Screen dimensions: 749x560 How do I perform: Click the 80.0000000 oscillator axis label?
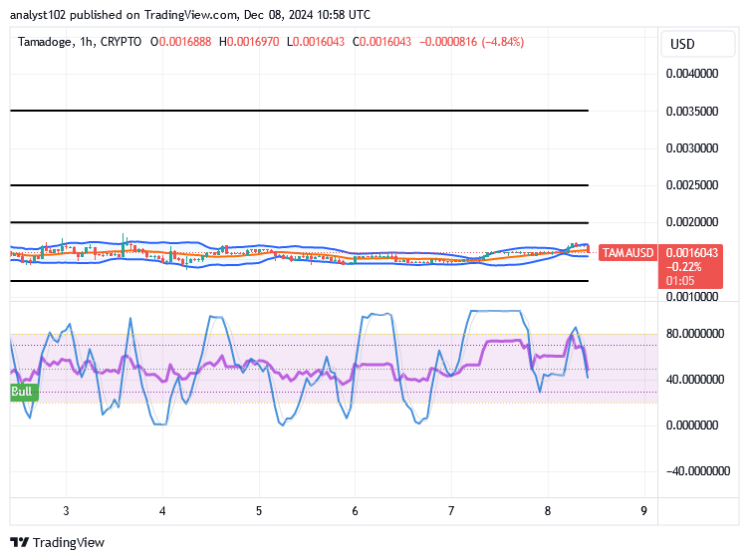pos(695,334)
